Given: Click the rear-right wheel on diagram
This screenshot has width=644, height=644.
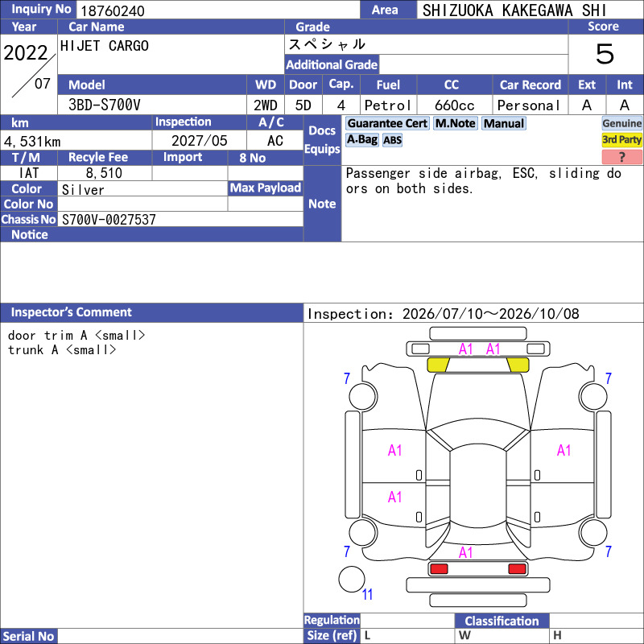Looking at the screenshot, I should (593, 532).
